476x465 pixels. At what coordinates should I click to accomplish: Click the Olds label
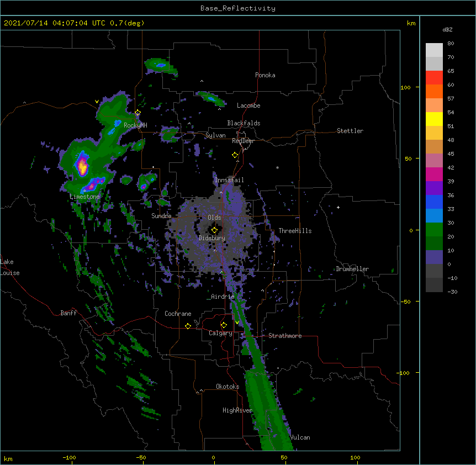(x=214, y=218)
